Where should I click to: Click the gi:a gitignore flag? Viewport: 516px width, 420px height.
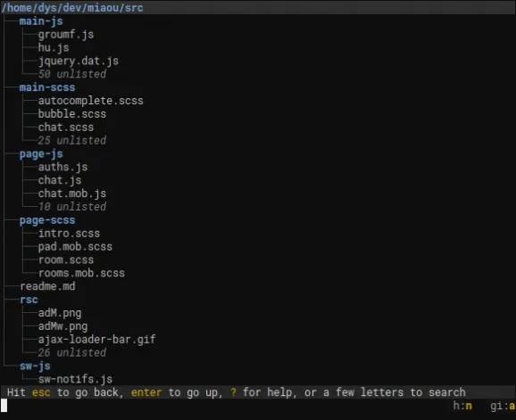click(503, 406)
